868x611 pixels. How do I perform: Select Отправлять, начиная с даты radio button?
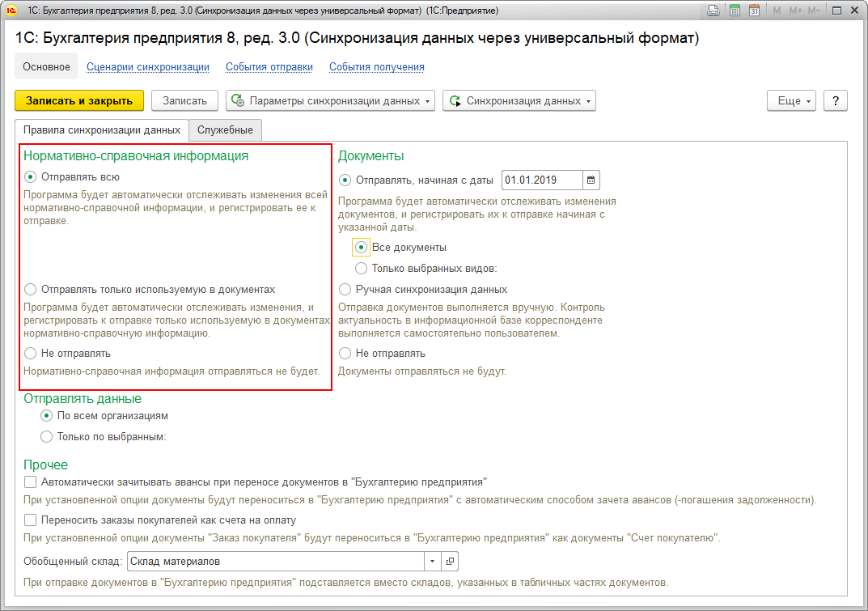pyautogui.click(x=345, y=180)
